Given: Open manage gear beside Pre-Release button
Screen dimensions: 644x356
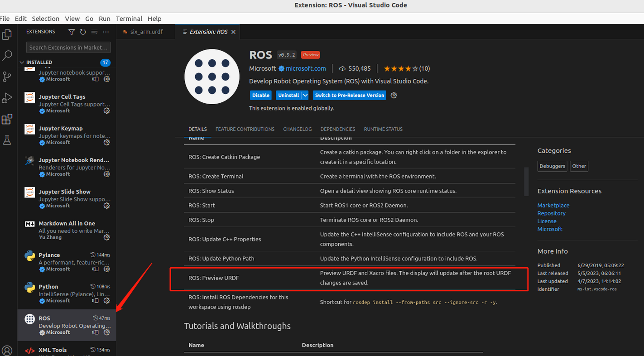Looking at the screenshot, I should tap(394, 95).
